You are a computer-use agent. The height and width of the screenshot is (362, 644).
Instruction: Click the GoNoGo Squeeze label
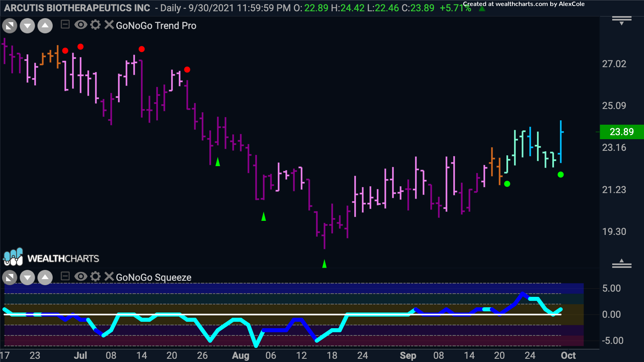pos(154,278)
